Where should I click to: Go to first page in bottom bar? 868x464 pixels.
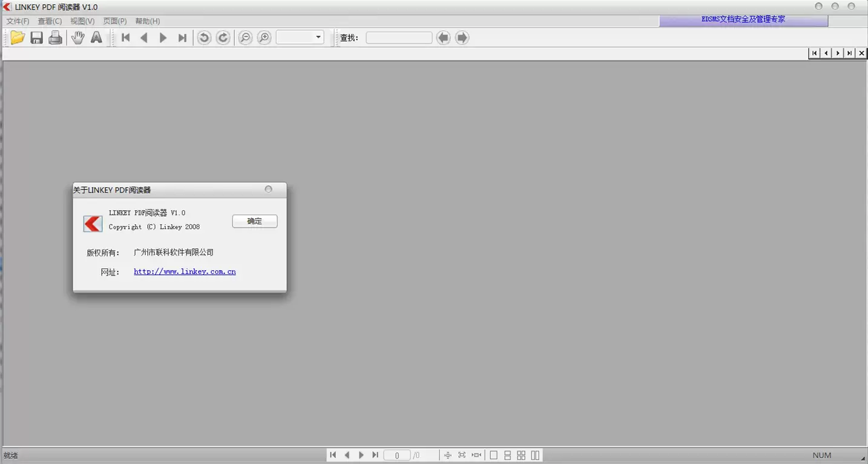click(333, 455)
